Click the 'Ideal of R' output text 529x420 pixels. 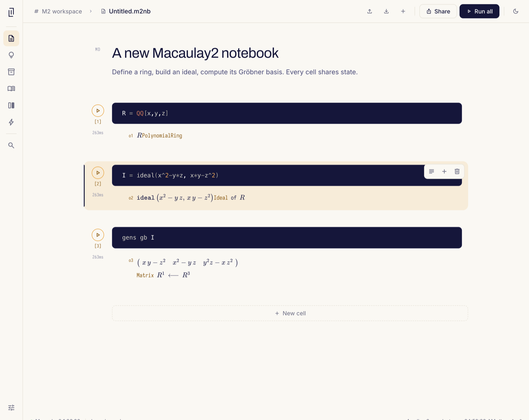(x=229, y=198)
